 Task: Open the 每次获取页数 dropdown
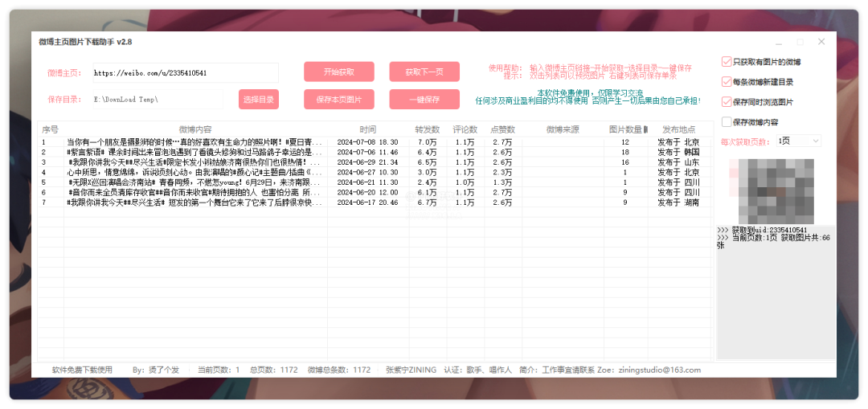pos(798,141)
